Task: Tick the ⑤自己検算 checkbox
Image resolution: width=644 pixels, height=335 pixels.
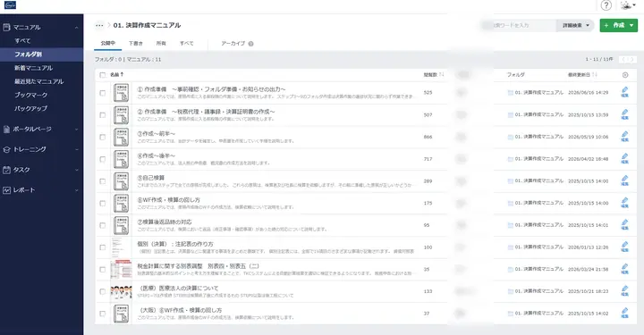Action: point(103,181)
